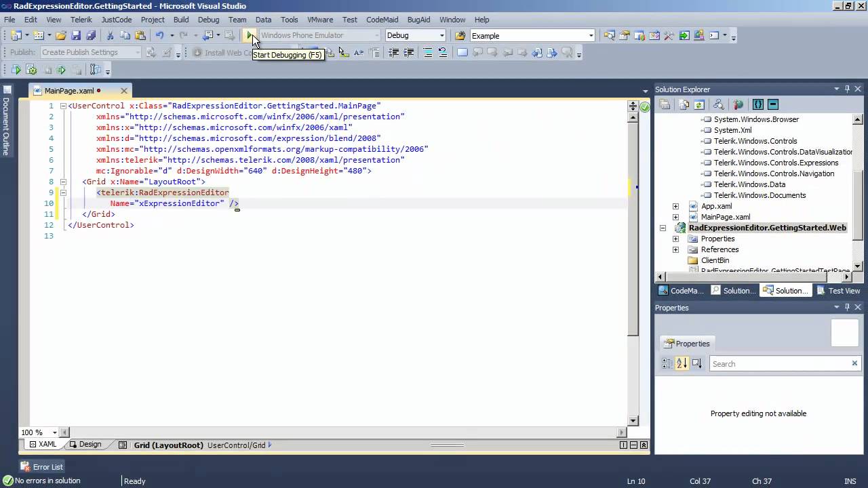Select the MainPage.xaml document tab

pos(68,91)
